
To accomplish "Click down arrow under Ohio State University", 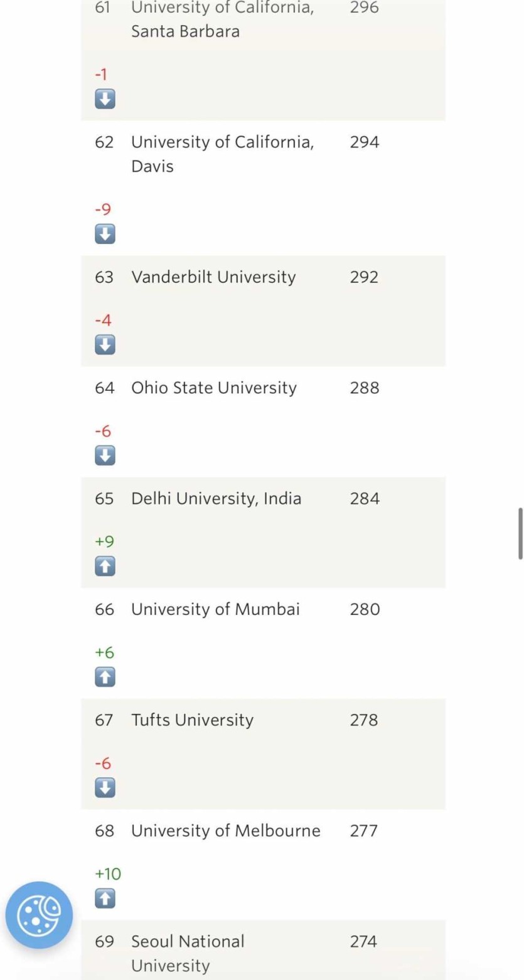I will point(105,455).
